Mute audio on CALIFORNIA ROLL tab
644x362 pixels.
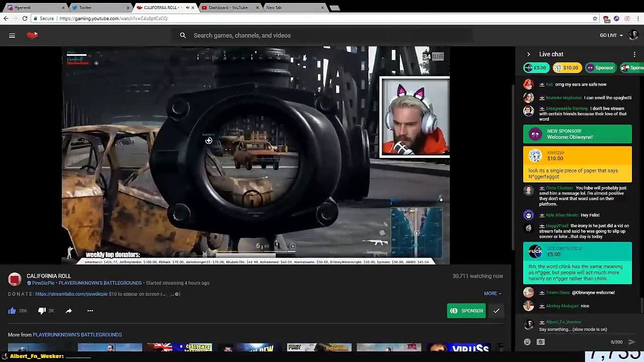[188, 8]
